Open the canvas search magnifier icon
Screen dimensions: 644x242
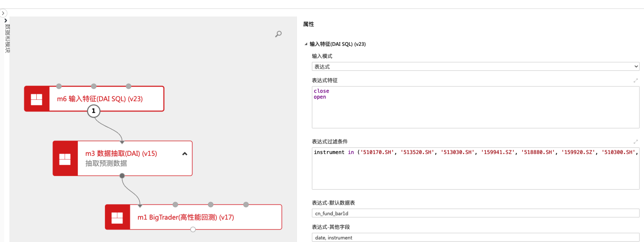tap(278, 34)
